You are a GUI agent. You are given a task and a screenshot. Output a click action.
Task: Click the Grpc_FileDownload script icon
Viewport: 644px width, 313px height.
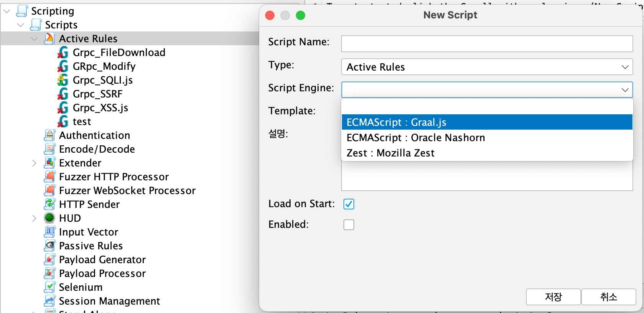click(63, 53)
